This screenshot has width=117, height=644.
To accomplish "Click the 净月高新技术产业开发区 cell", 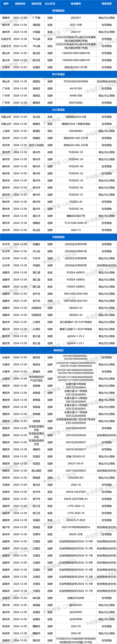I will 37,378.
